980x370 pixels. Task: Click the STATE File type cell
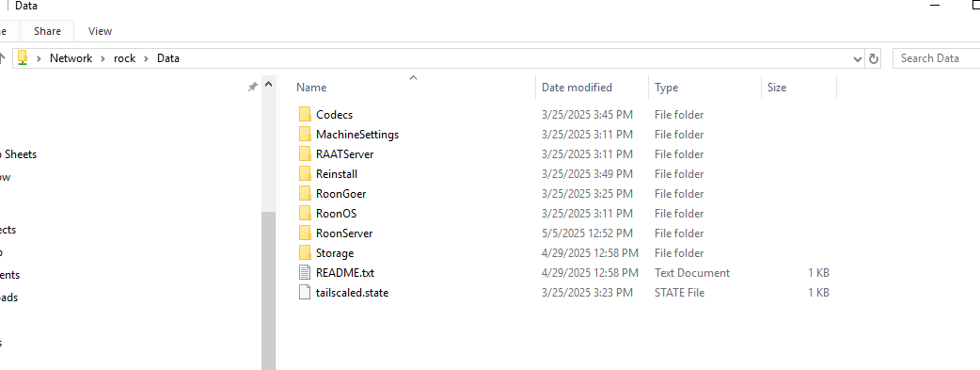click(x=679, y=293)
